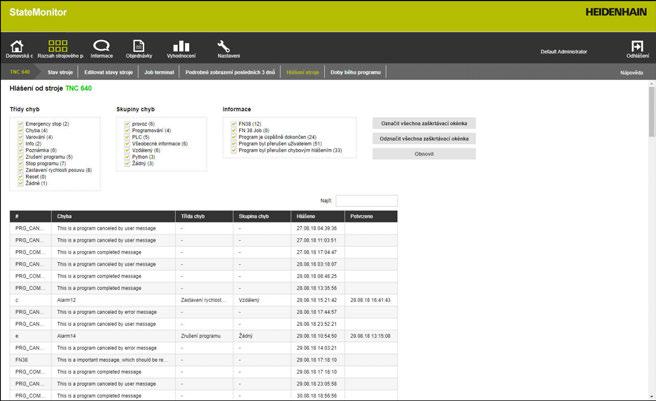Toggle the Vzdálený checkbox in Skupiny chyb
The height and width of the screenshot is (401, 656).
(127, 150)
